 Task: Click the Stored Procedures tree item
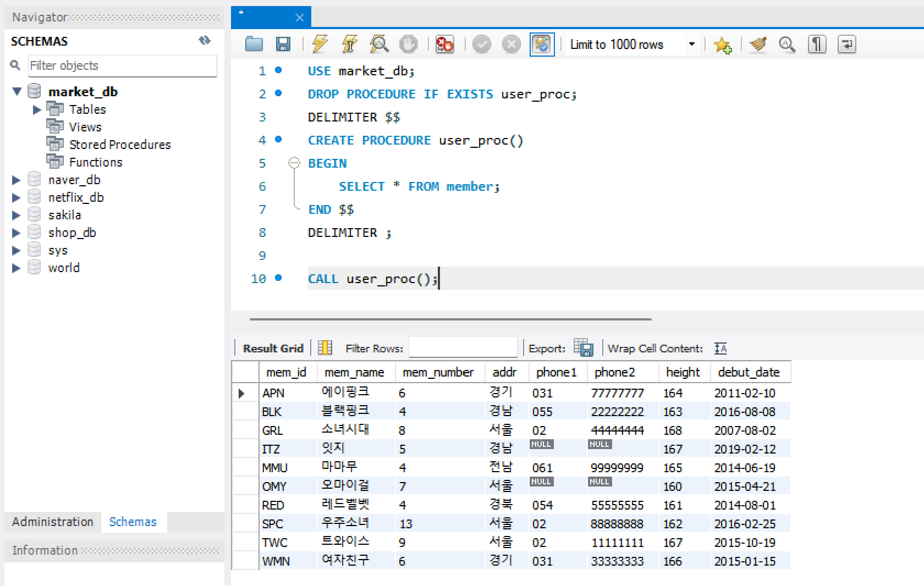(120, 145)
